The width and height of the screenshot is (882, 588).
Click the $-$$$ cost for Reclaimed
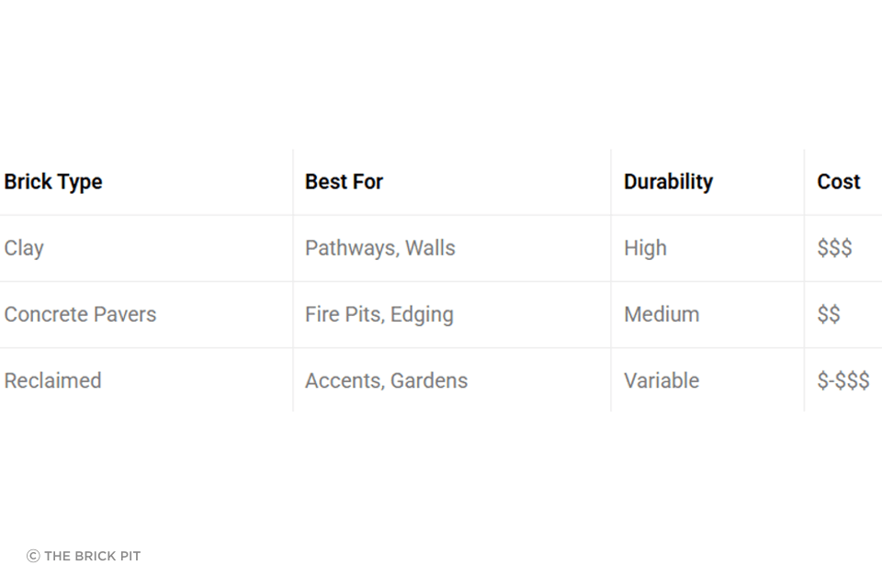[843, 380]
